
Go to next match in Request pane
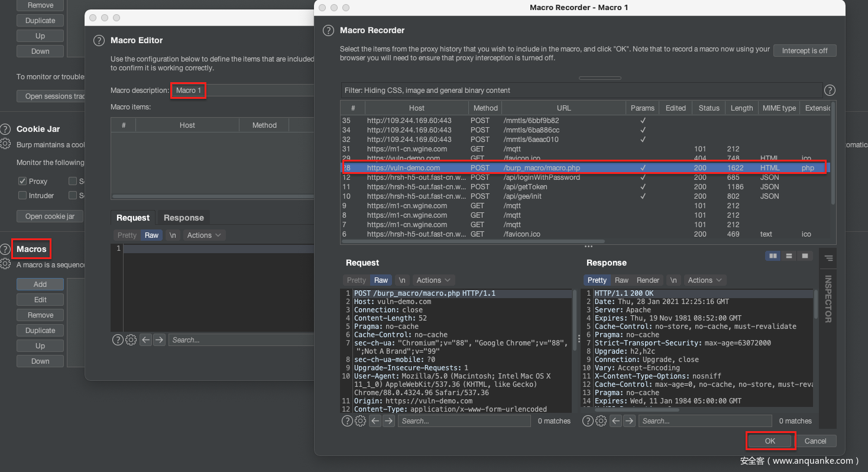pos(388,421)
